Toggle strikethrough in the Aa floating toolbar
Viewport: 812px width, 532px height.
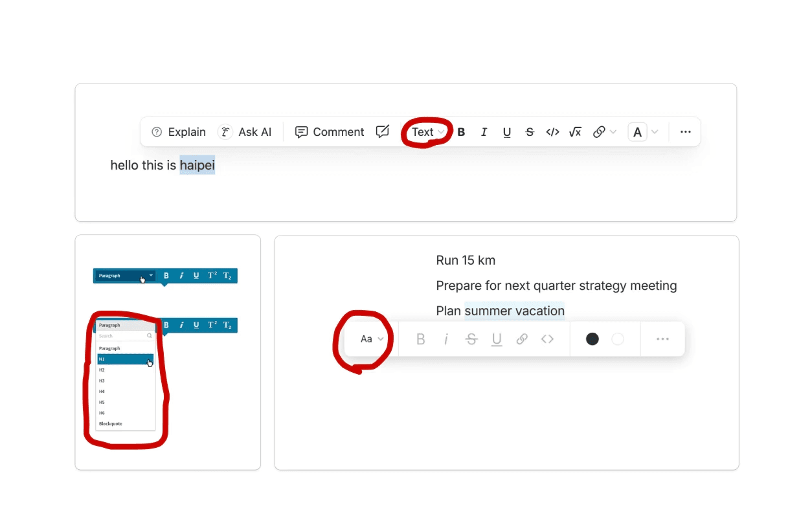pos(471,339)
